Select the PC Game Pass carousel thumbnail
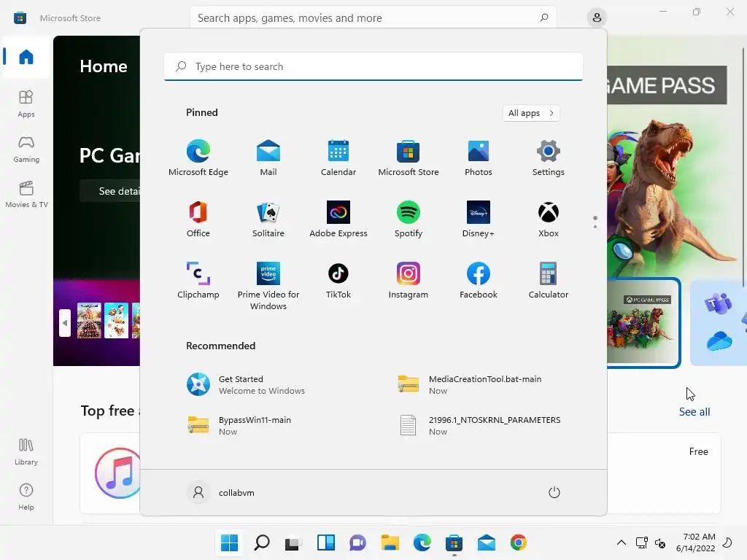The image size is (747, 560). coord(643,323)
